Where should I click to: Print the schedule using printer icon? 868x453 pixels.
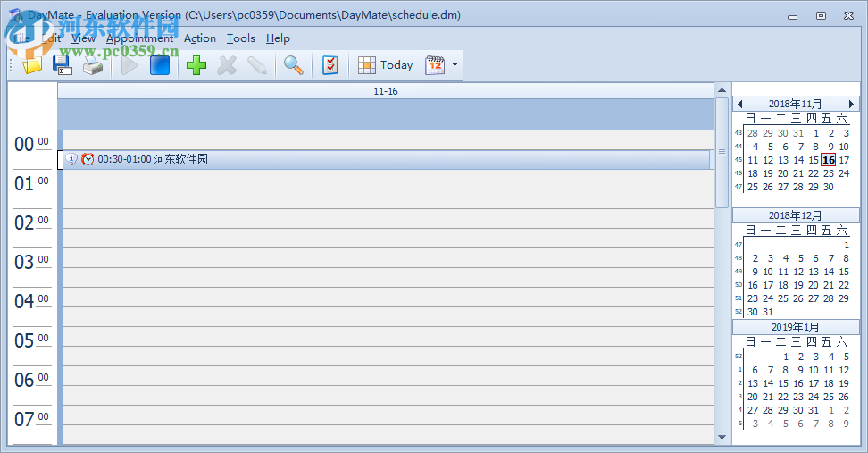[93, 66]
